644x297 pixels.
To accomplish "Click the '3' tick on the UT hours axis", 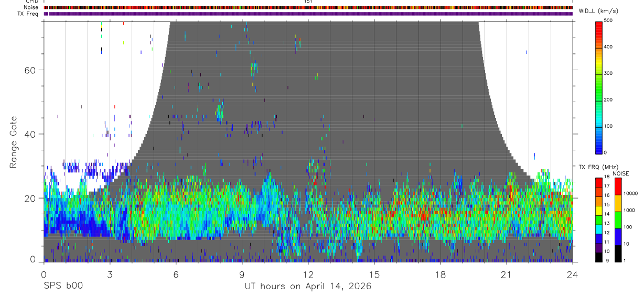I will tap(110, 274).
